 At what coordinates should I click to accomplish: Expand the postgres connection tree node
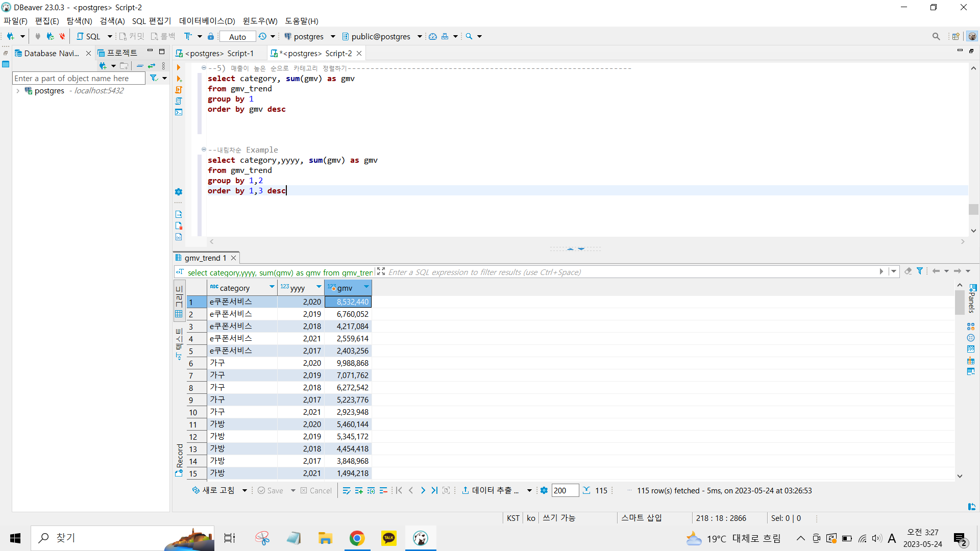(18, 91)
